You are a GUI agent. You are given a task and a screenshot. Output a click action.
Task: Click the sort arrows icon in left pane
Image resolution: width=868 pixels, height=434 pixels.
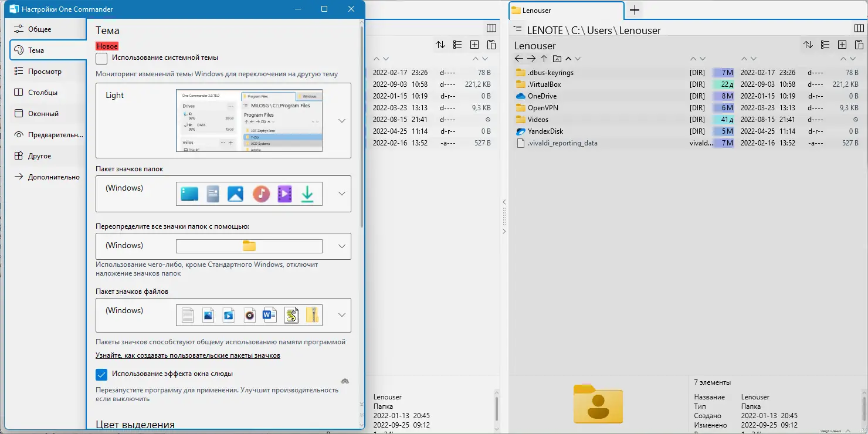[440, 45]
